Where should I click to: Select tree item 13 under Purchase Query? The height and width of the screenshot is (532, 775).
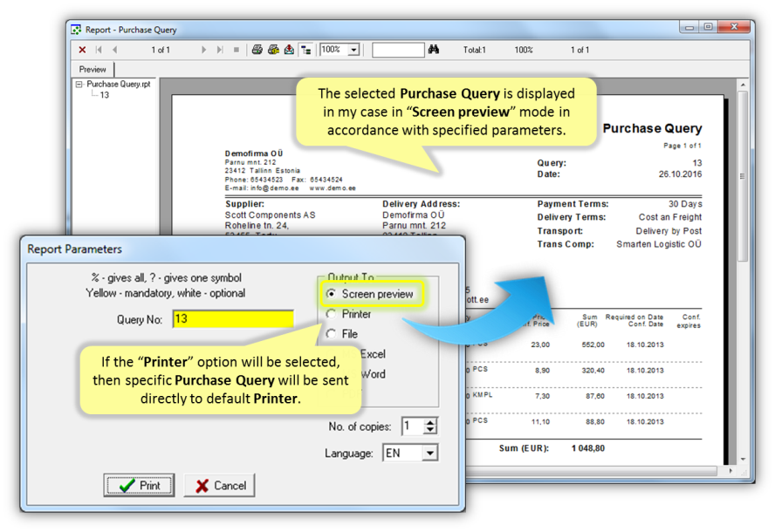(x=104, y=95)
